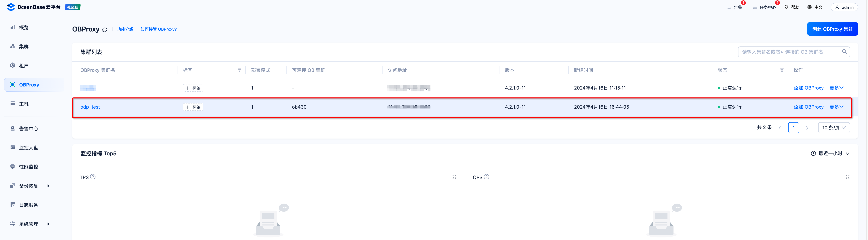Screen dimensions: 868x240
Task: Click the QPS help question-mark icon
Action: (x=487, y=177)
